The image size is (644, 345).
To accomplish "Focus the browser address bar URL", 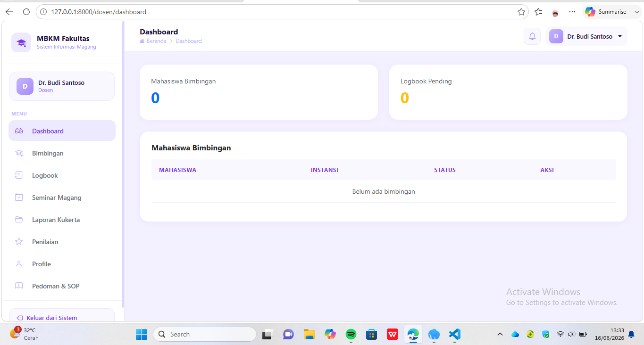I will point(283,12).
